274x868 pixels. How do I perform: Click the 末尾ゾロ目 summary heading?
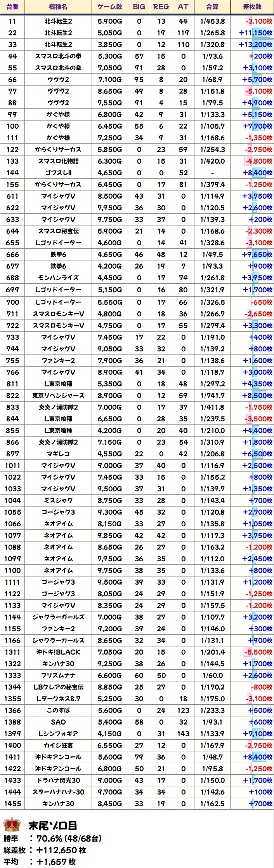coord(52,826)
